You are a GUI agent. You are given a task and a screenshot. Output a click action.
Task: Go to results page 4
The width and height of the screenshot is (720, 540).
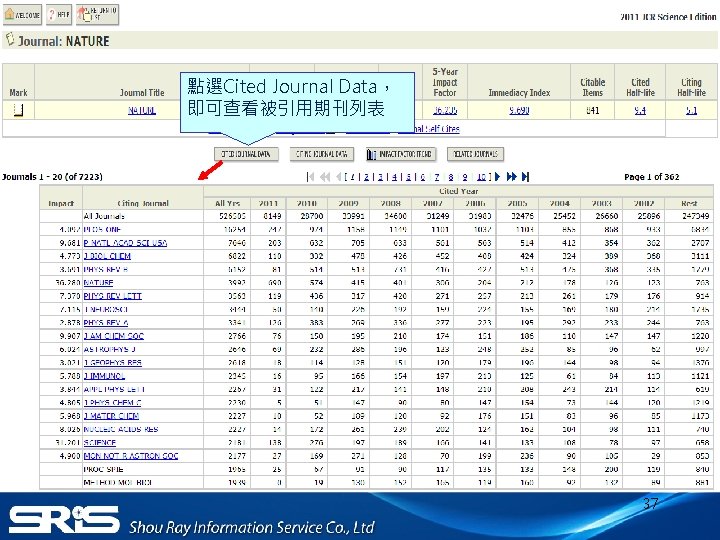[394, 177]
